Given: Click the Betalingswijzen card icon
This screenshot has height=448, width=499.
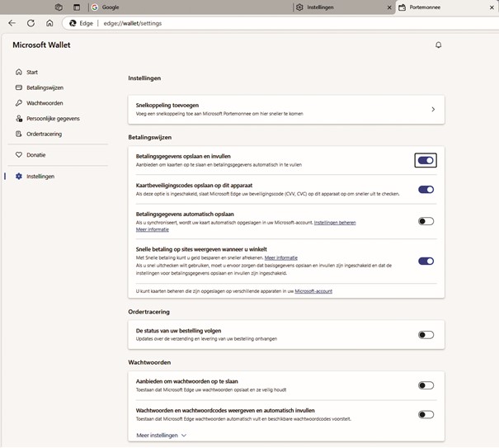Looking at the screenshot, I should tap(19, 87).
